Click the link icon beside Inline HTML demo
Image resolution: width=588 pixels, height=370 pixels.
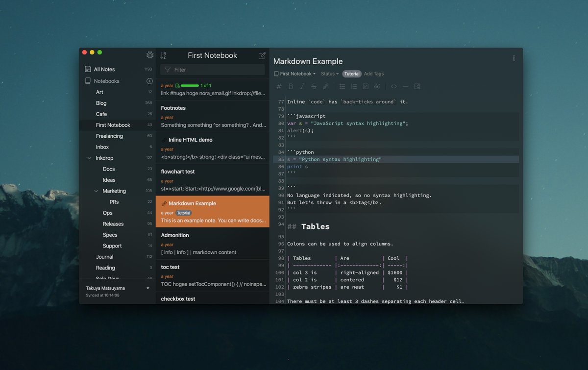(164, 140)
